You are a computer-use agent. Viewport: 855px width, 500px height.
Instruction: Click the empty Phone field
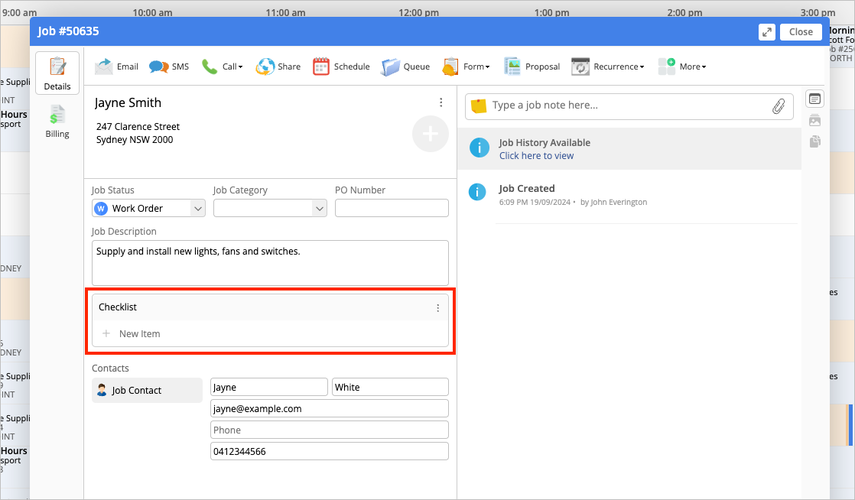click(329, 430)
